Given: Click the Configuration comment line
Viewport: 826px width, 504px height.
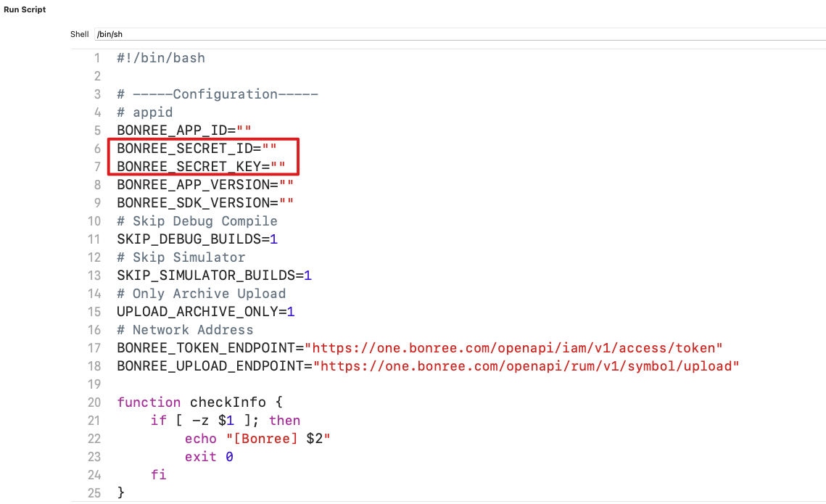Looking at the screenshot, I should [218, 94].
